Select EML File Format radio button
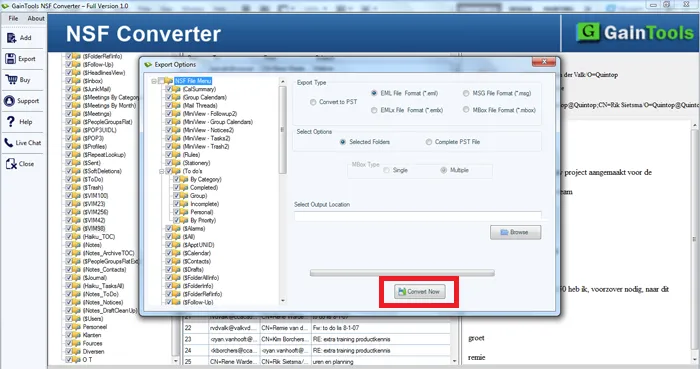The height and width of the screenshot is (369, 700). 374,93
